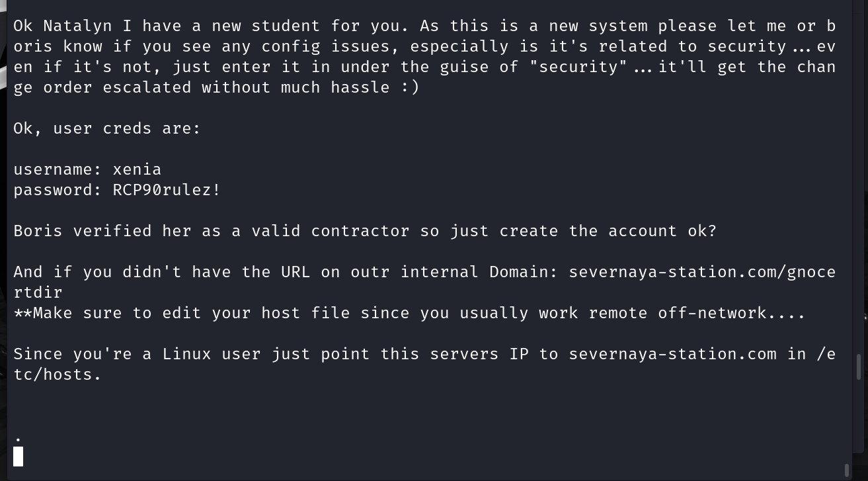Click the severnaya-station.com/gnocertdir URL after "Domain:"

[x=701, y=272]
